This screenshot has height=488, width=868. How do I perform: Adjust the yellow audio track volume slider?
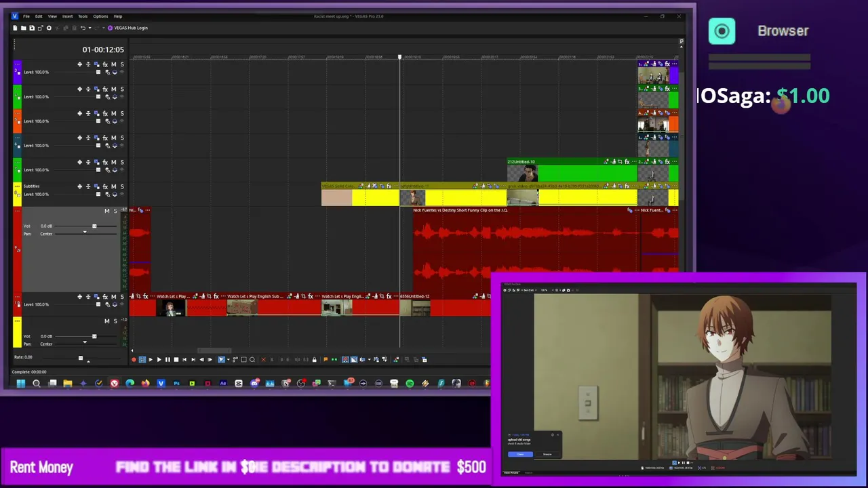tap(94, 336)
